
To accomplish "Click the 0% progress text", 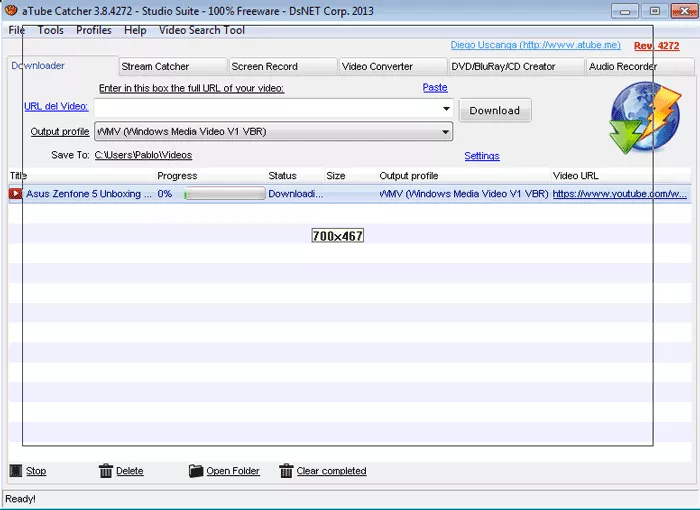I will click(165, 194).
